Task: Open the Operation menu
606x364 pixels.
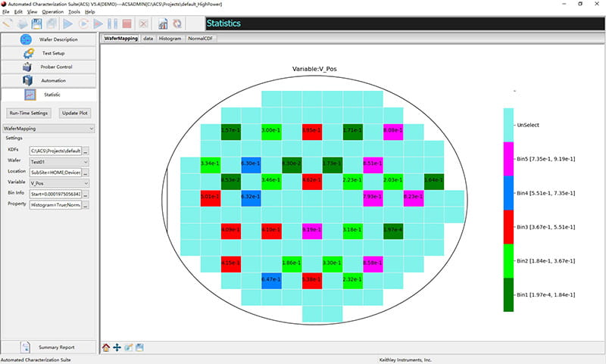Action: [53, 12]
